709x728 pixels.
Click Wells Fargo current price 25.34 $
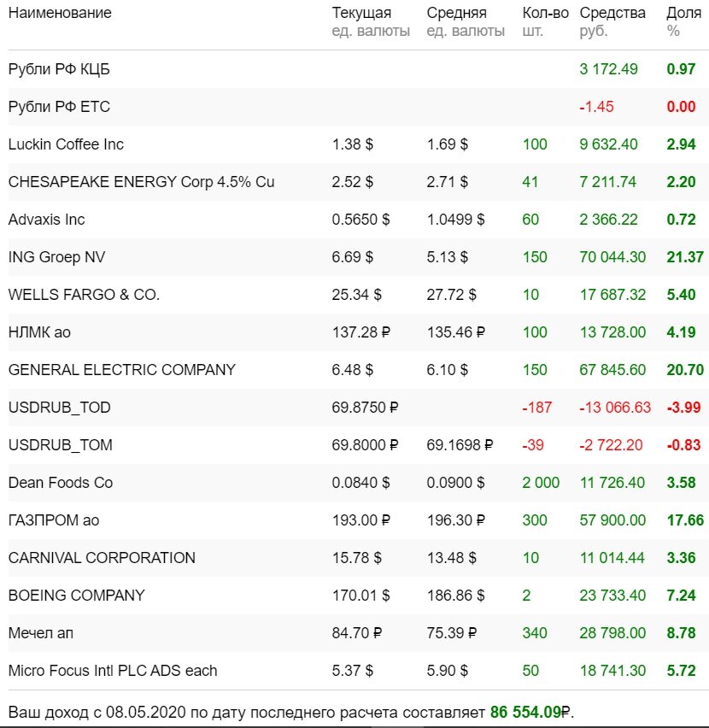click(x=356, y=295)
